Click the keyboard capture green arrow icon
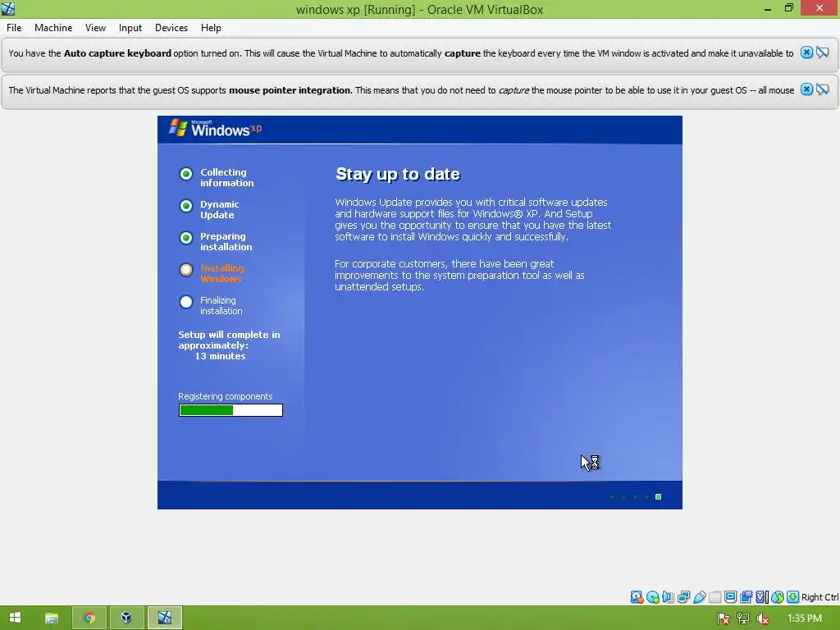This screenshot has width=840, height=630. [793, 597]
